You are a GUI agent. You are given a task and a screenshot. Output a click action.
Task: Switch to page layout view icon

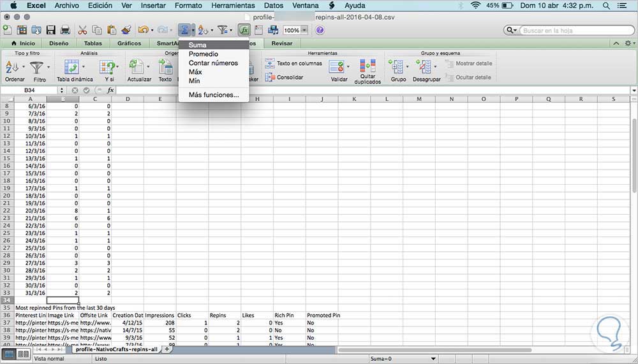[x=23, y=354]
